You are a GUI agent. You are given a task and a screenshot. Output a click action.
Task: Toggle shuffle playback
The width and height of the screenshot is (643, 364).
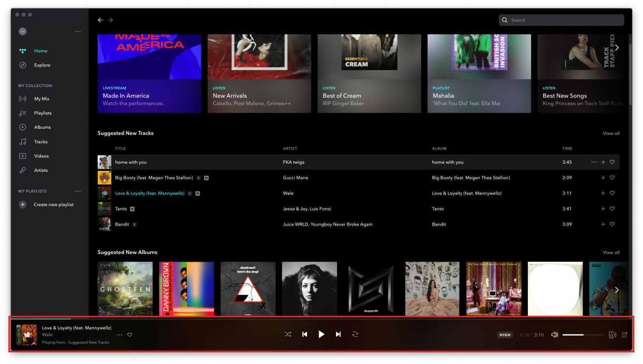coord(288,334)
